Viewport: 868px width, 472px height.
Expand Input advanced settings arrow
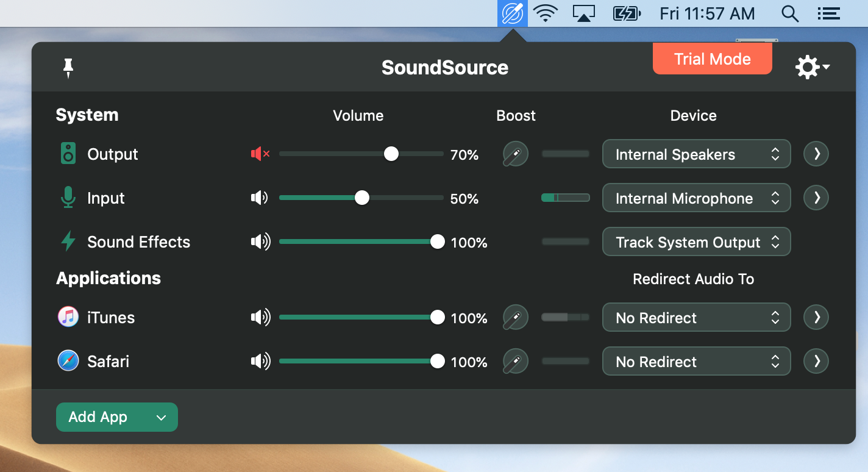(816, 198)
